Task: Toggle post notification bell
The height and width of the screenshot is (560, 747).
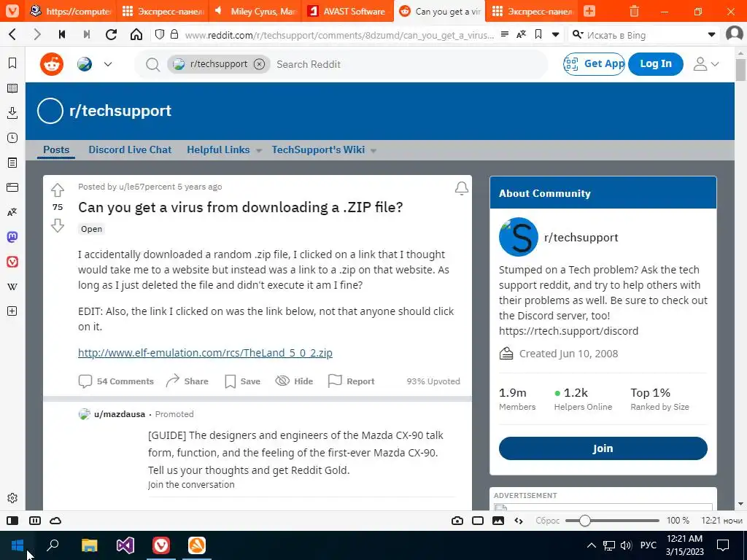Action: [461, 188]
